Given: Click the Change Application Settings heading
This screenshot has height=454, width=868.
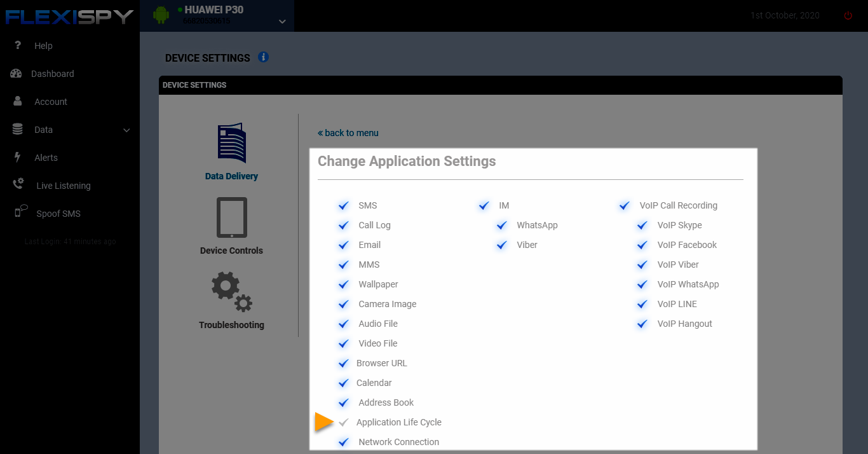Looking at the screenshot, I should 407,162.
